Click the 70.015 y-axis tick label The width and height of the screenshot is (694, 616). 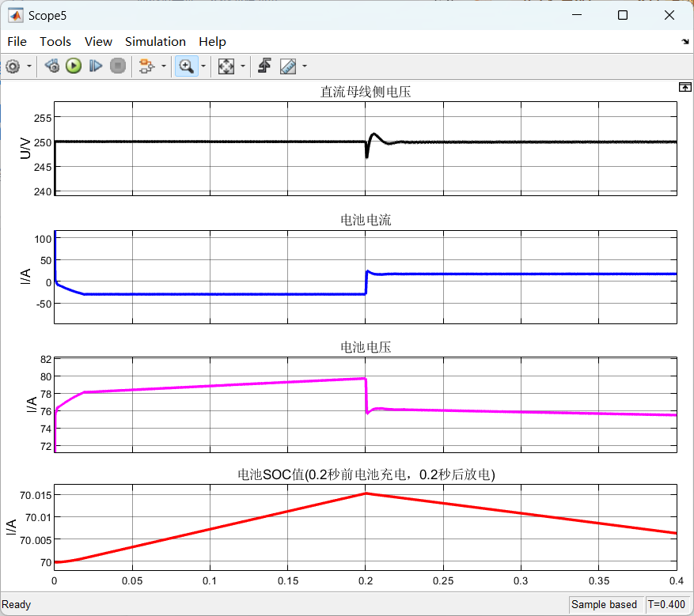click(x=36, y=495)
